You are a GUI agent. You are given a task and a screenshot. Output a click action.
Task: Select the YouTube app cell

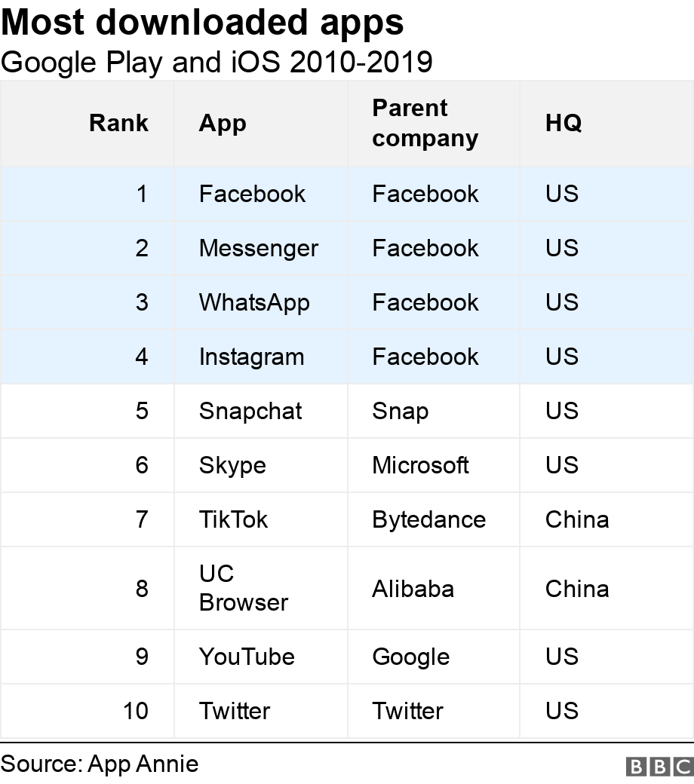point(246,657)
